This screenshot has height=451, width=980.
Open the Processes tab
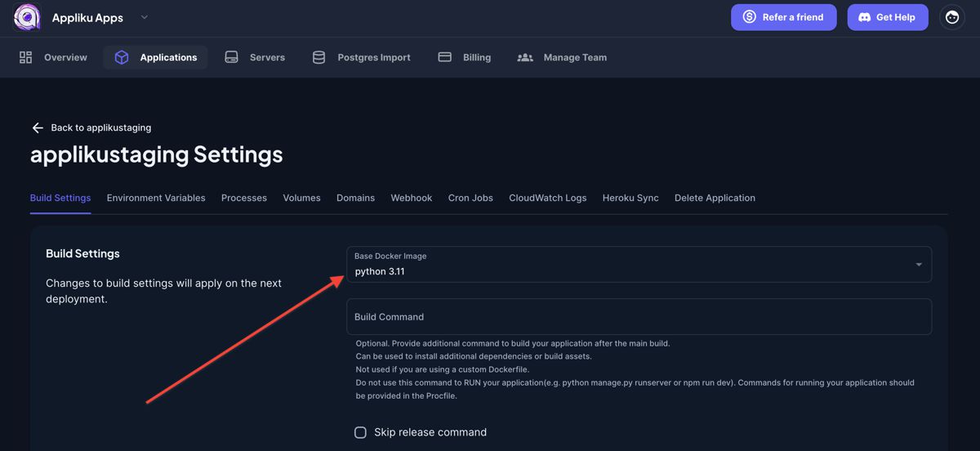point(244,198)
